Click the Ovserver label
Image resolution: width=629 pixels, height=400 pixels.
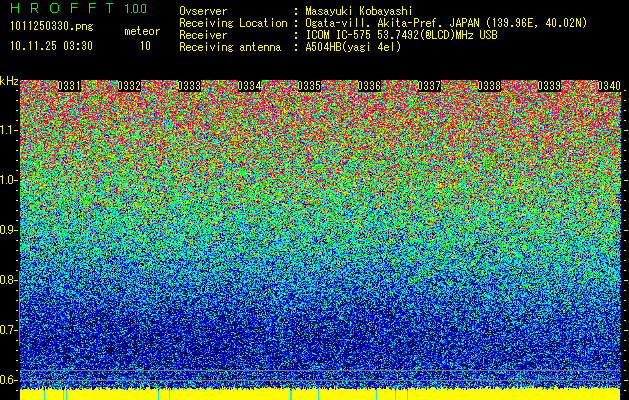pos(203,11)
